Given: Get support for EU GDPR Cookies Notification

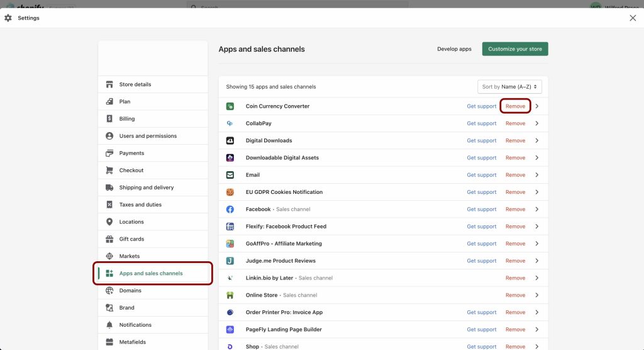Looking at the screenshot, I should pyautogui.click(x=481, y=192).
